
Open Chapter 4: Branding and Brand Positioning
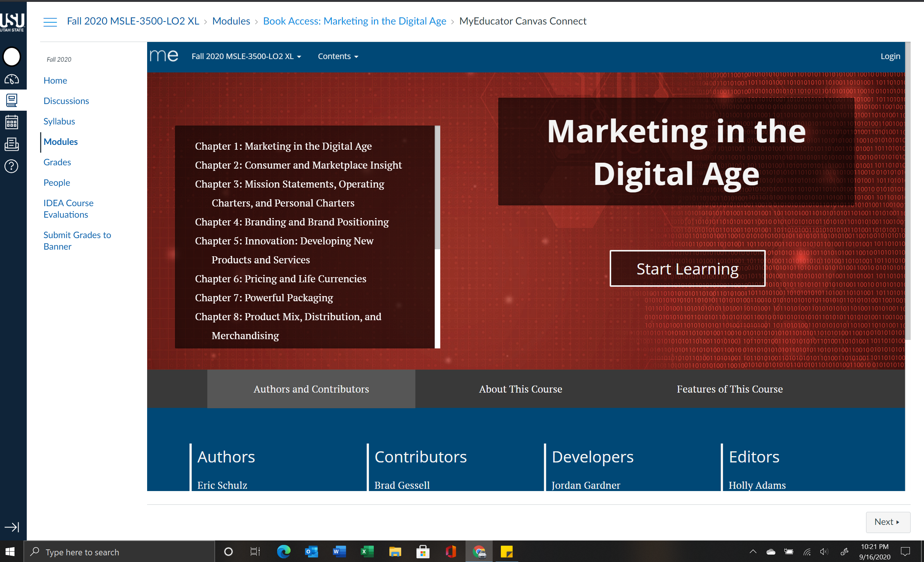click(291, 222)
